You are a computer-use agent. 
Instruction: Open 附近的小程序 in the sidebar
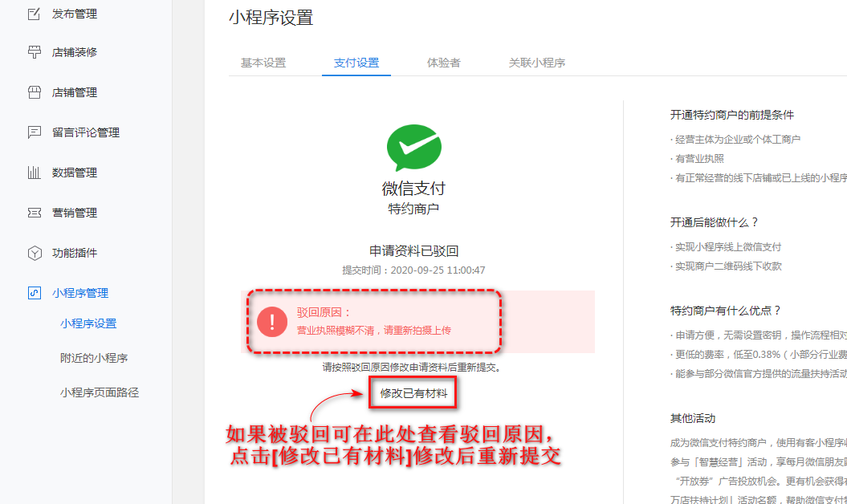point(94,358)
